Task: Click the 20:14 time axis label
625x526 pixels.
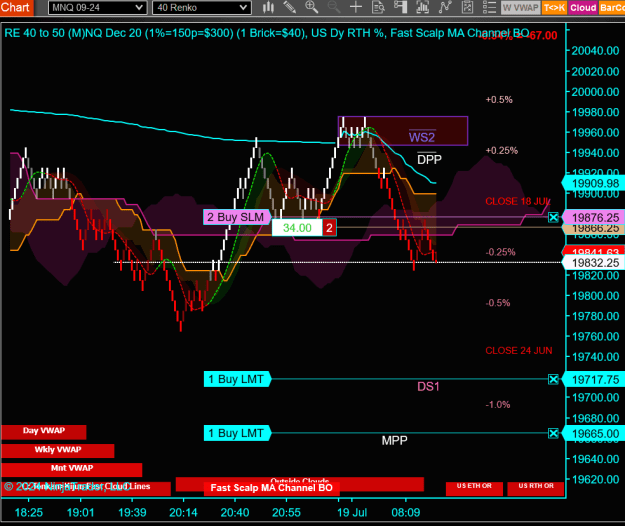Action: 183,512
